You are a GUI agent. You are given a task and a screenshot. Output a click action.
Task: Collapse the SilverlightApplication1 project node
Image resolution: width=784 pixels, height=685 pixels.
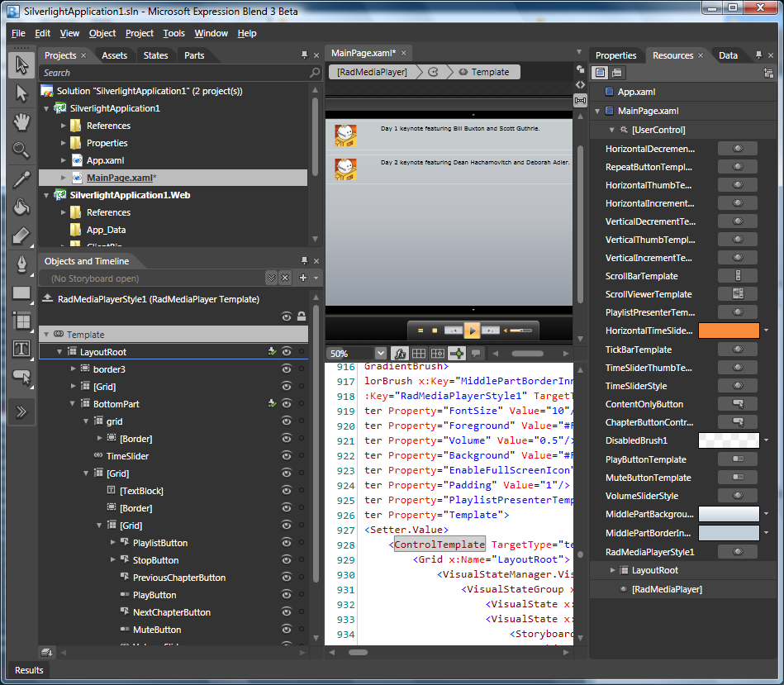pyautogui.click(x=46, y=108)
